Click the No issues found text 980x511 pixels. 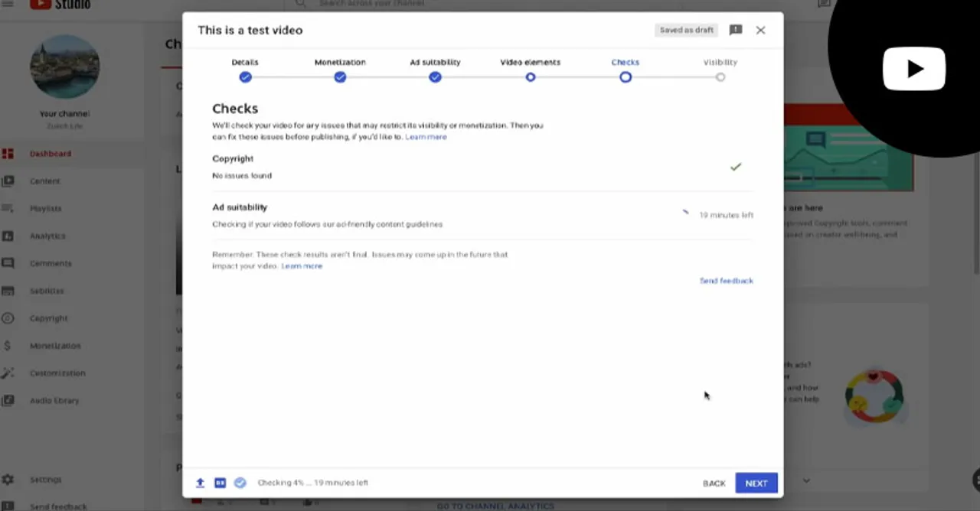pyautogui.click(x=242, y=176)
